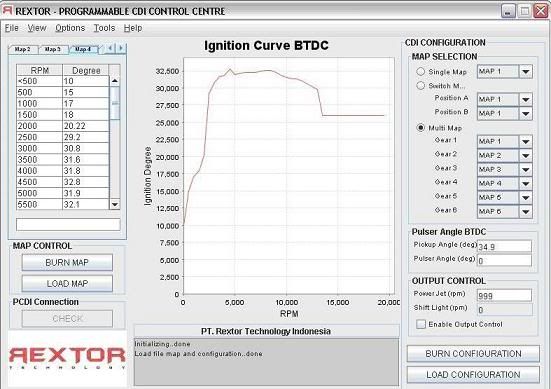Screen dimensions: 551x389
Task: Switch to the Map 3 tab
Action: tap(53, 49)
